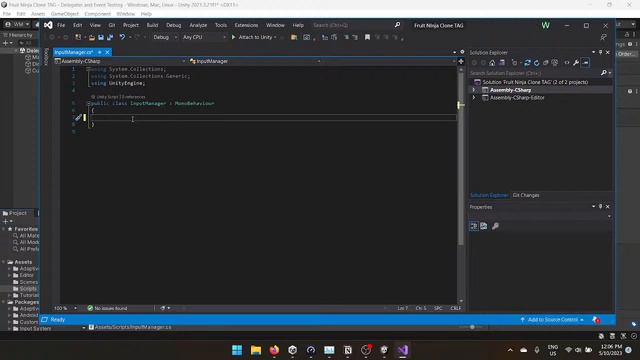Click the View Code icon in Solution Explorer
640x360 pixels.
[x=567, y=63]
